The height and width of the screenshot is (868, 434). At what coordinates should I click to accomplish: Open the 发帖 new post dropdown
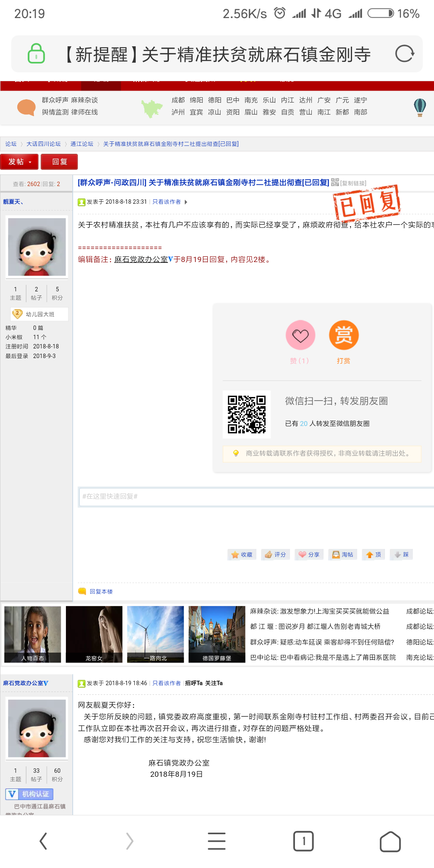(x=19, y=162)
